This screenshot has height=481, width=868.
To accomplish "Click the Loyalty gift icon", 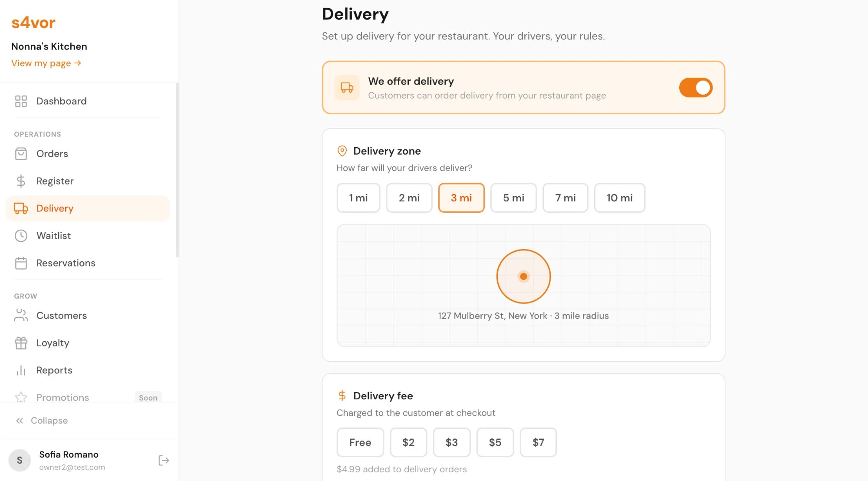I will click(x=20, y=343).
